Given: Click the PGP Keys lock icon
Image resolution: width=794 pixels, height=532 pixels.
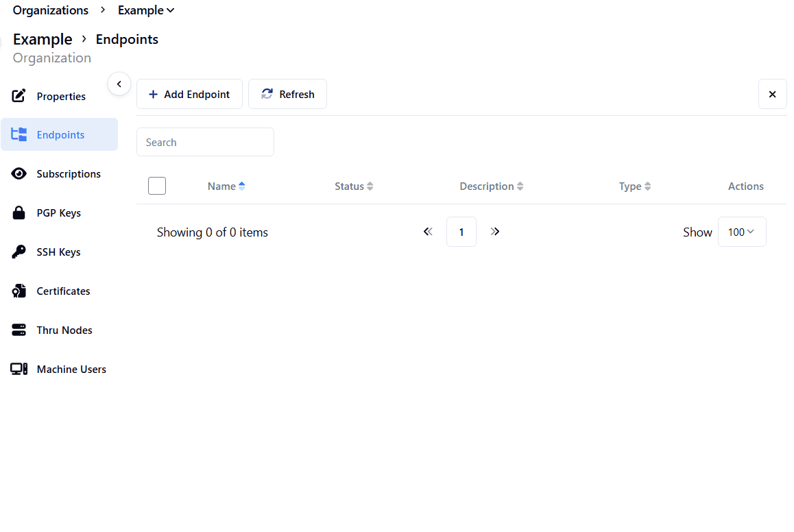Looking at the screenshot, I should click(19, 213).
